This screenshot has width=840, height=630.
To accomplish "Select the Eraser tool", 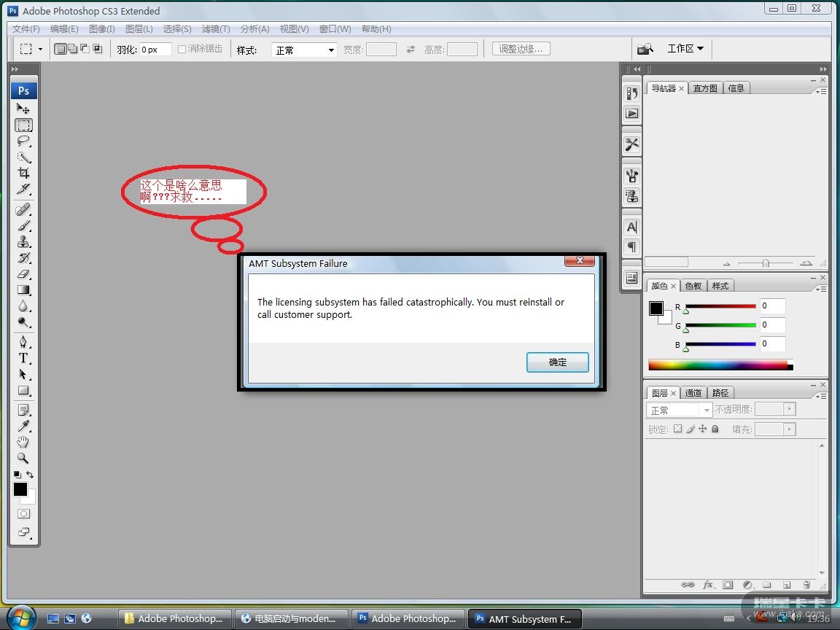I will click(x=23, y=273).
